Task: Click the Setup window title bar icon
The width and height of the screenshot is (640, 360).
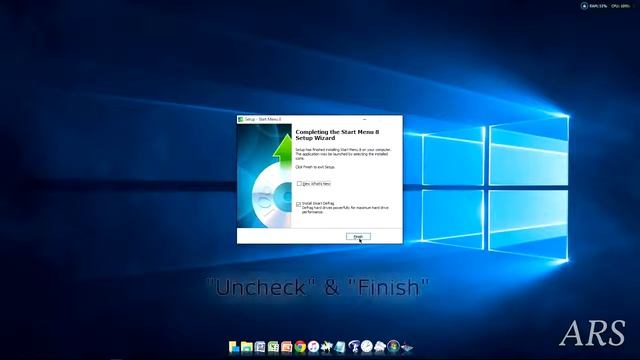Action: coord(240,119)
